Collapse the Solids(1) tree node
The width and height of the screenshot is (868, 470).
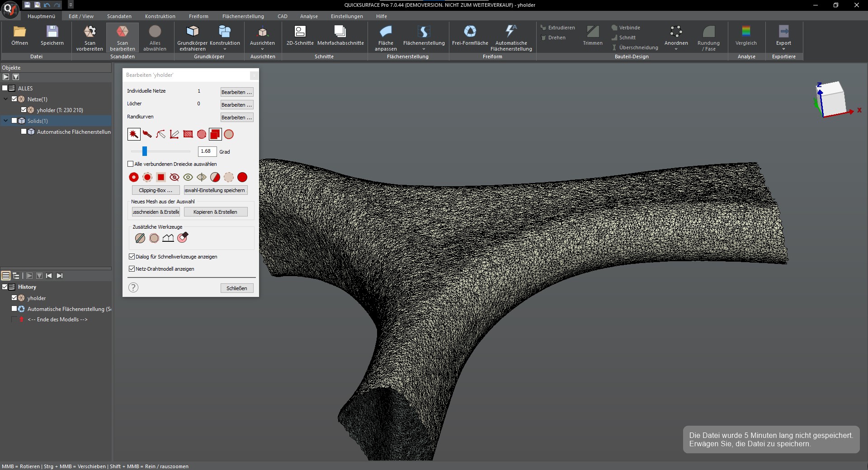[6, 121]
